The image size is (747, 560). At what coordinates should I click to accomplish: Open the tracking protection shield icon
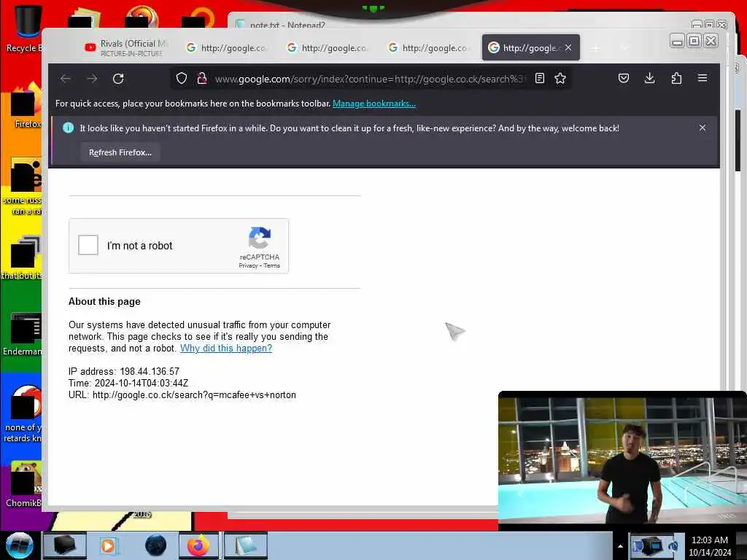(x=182, y=78)
